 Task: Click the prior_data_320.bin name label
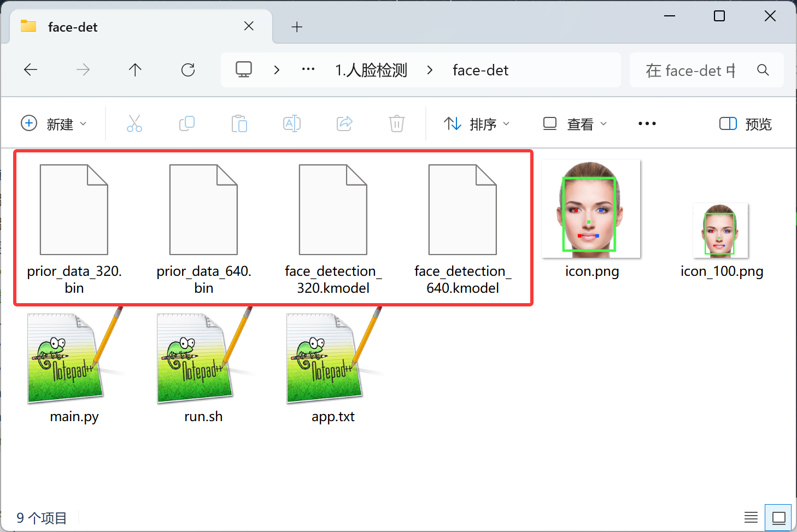coord(74,280)
